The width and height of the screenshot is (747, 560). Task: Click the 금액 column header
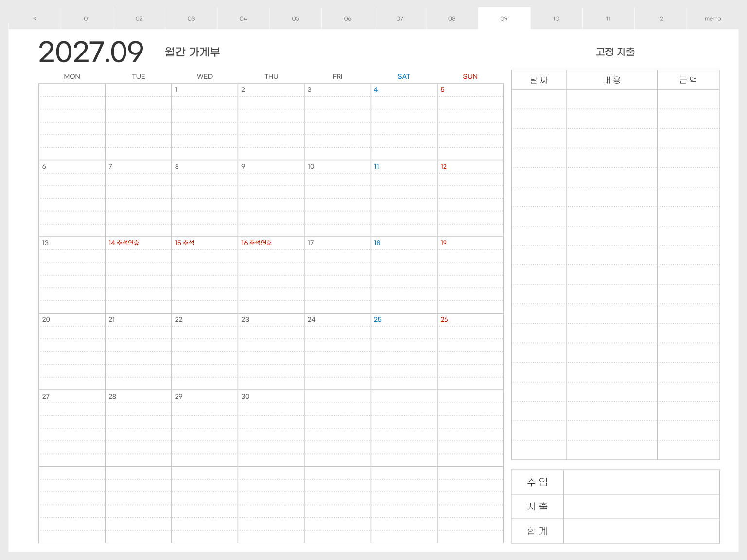(x=688, y=80)
